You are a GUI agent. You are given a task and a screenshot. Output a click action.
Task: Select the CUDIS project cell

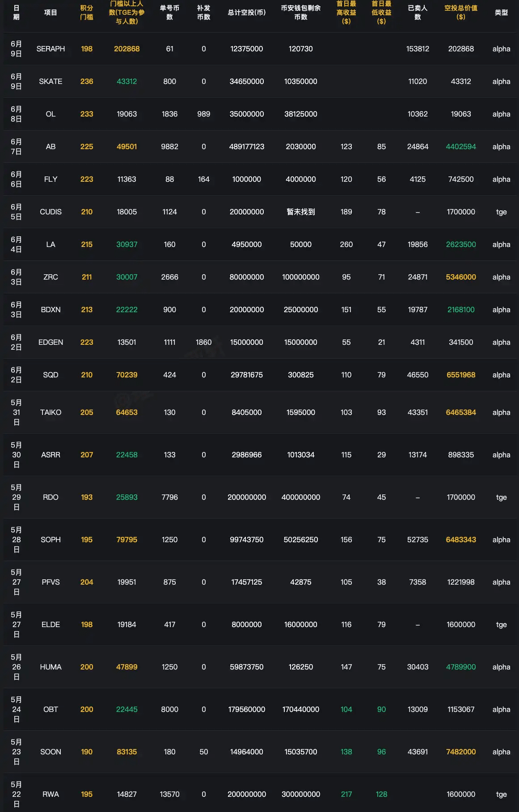(x=51, y=212)
